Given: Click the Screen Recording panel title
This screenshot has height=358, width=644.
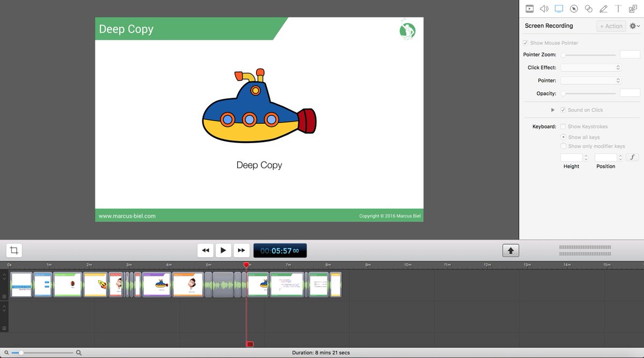Looking at the screenshot, I should [549, 26].
